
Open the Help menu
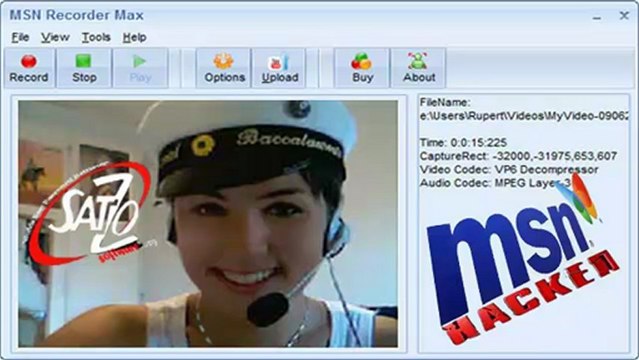(134, 38)
